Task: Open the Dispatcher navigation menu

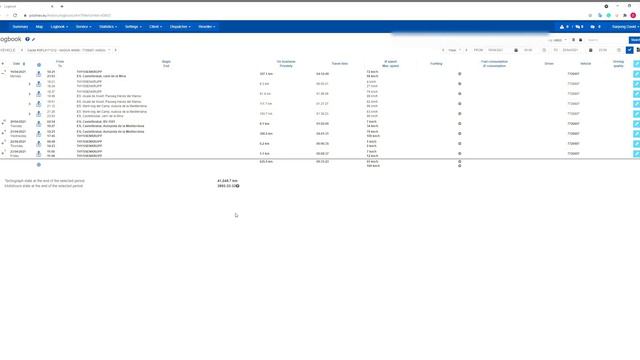Action: click(180, 27)
